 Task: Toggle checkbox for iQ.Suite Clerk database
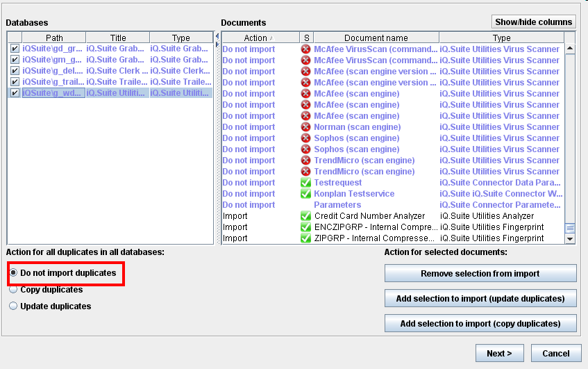pyautogui.click(x=15, y=71)
